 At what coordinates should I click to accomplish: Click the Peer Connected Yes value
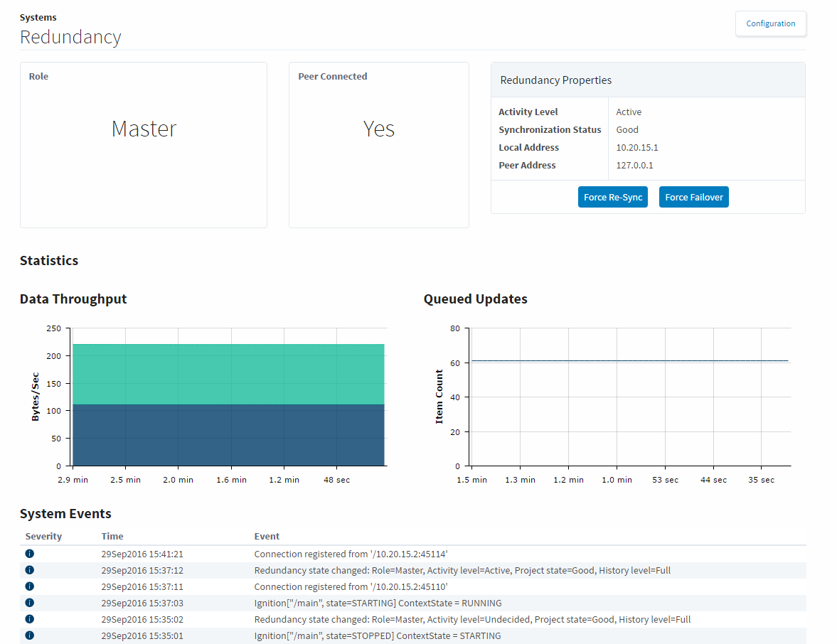[x=378, y=129]
